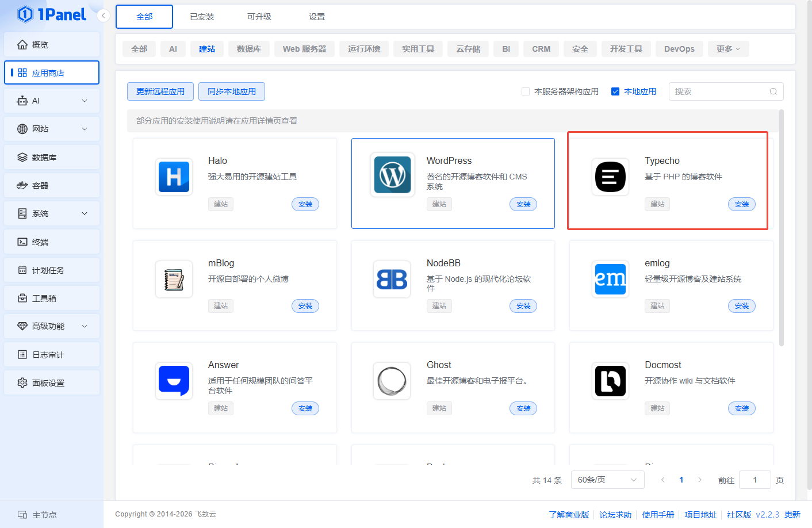Install the NodeBB app
The width and height of the screenshot is (812, 528).
tap(523, 306)
